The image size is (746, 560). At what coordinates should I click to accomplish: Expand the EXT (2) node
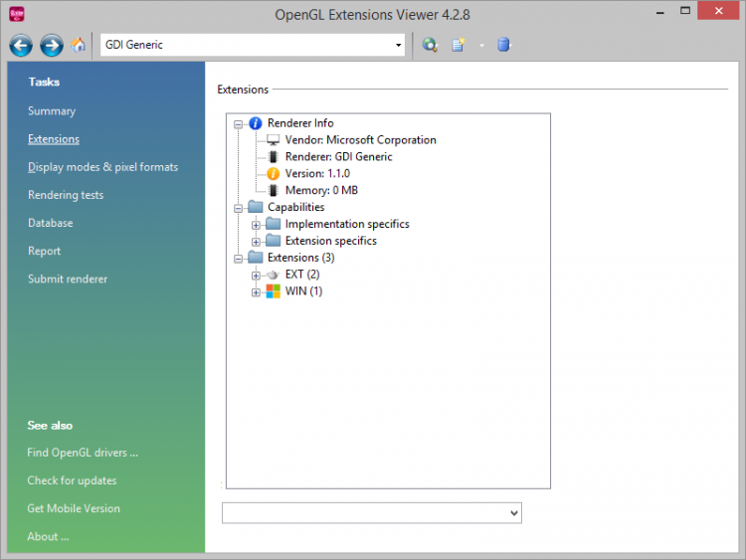pos(256,276)
